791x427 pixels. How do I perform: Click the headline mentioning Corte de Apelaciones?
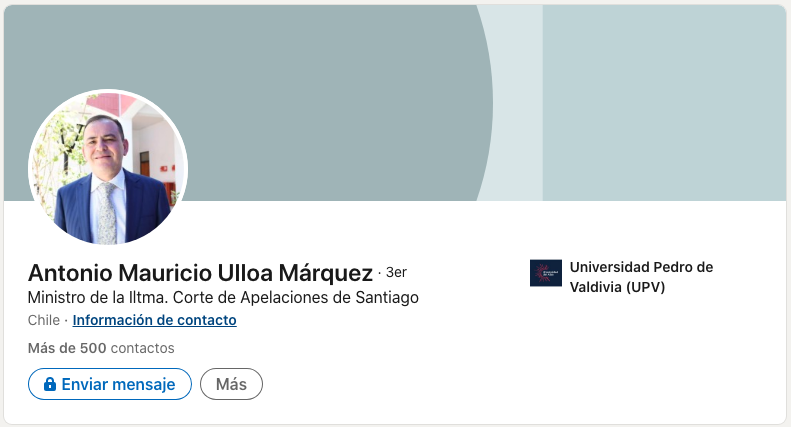tap(223, 297)
